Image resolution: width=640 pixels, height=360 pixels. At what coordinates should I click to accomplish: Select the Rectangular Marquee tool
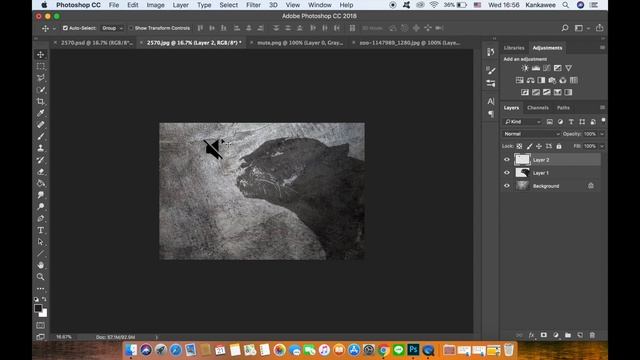[x=40, y=66]
